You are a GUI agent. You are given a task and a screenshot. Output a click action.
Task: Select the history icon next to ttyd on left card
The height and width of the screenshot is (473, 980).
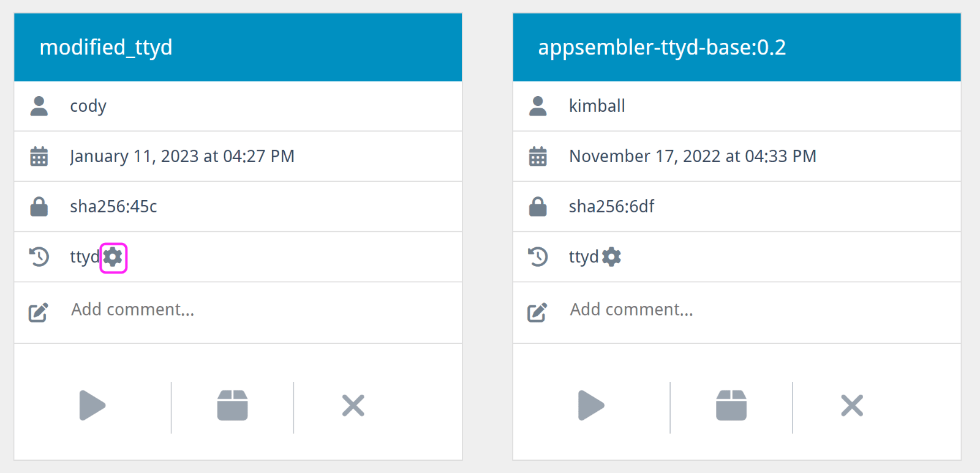(x=39, y=257)
